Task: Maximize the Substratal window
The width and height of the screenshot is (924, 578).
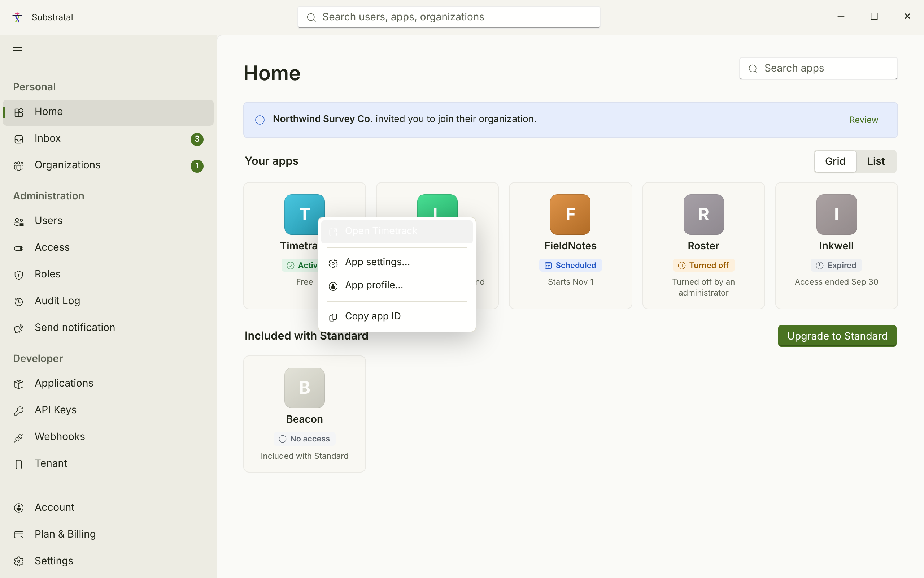Action: tap(874, 17)
